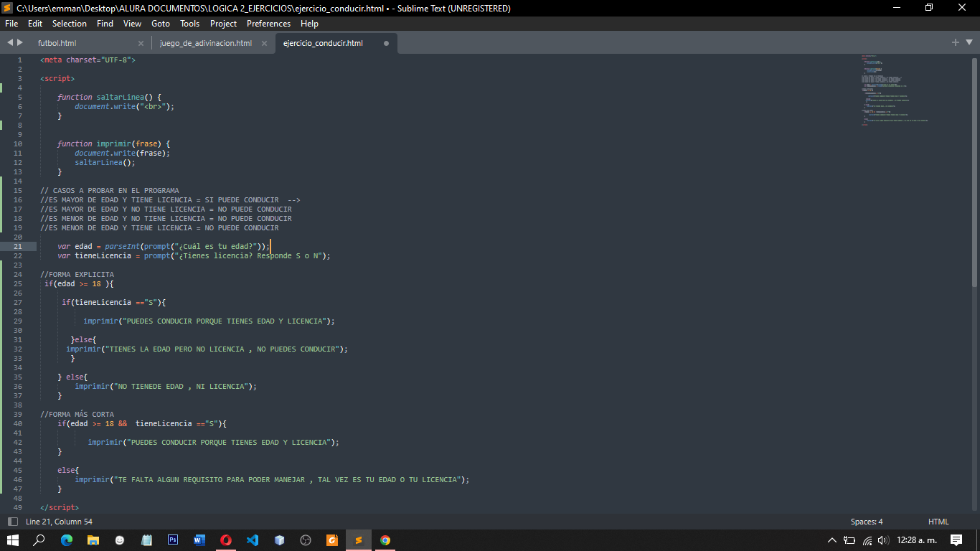Image resolution: width=980 pixels, height=551 pixels.
Task: Open the notification action center
Action: [x=956, y=540]
